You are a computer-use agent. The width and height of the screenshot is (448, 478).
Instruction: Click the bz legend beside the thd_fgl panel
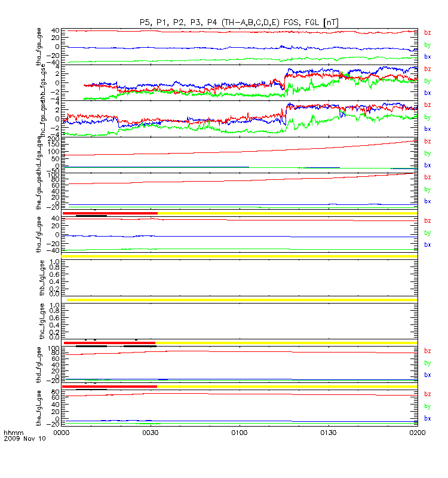pos(428,351)
